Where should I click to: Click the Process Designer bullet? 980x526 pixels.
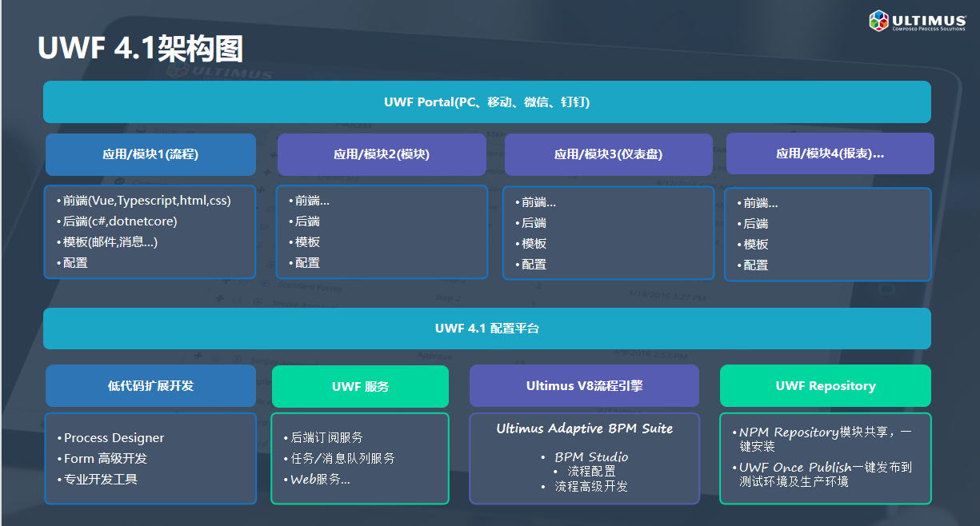tap(111, 438)
